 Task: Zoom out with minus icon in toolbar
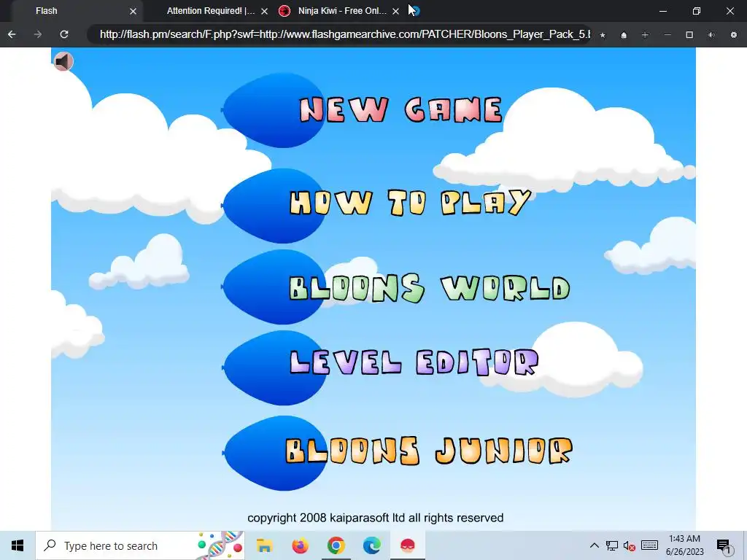(667, 35)
